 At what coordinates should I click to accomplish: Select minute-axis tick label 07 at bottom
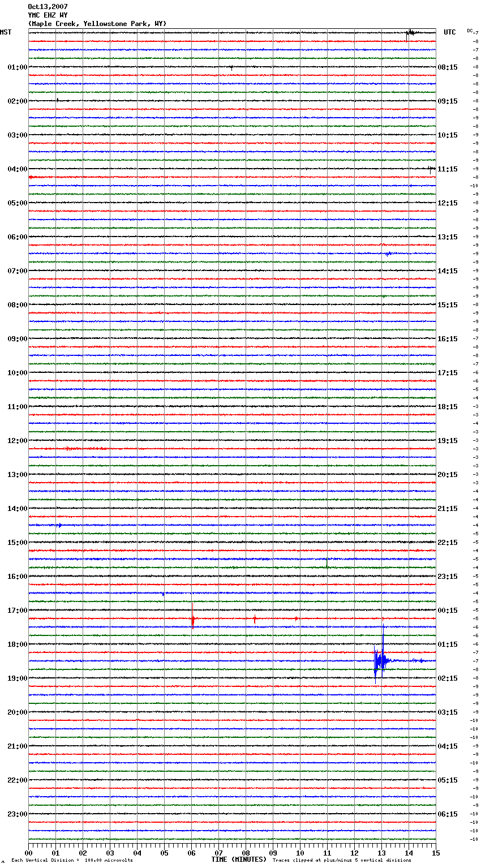point(219,853)
